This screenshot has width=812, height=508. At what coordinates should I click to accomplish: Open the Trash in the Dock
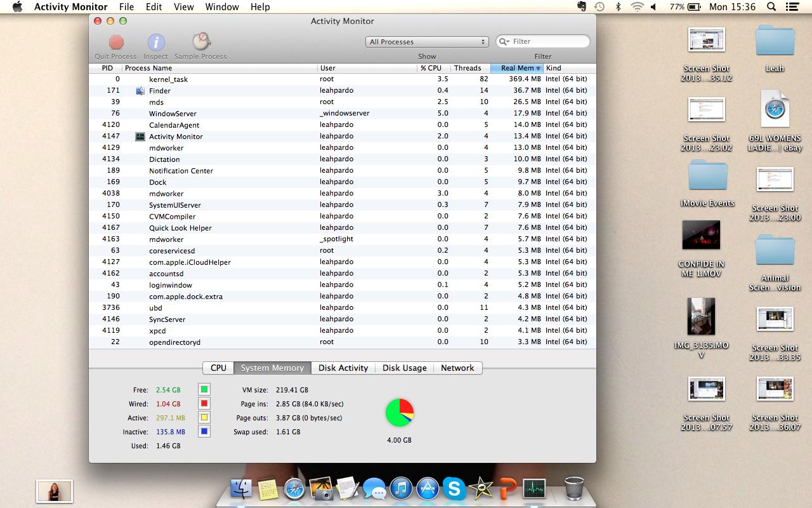point(574,488)
